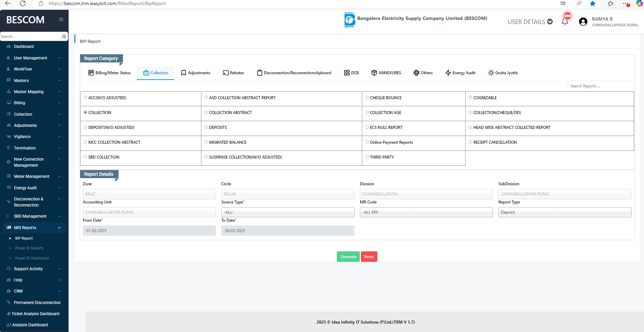Click the MIS Reports chart icon
Image resolution: width=644 pixels, height=332 pixels.
point(9,227)
